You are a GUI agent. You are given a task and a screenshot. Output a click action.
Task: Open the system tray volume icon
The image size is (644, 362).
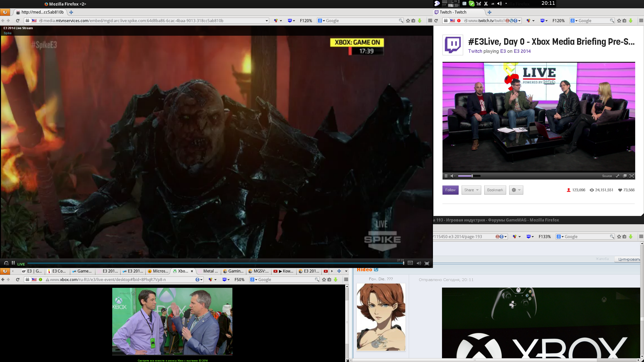[499, 4]
